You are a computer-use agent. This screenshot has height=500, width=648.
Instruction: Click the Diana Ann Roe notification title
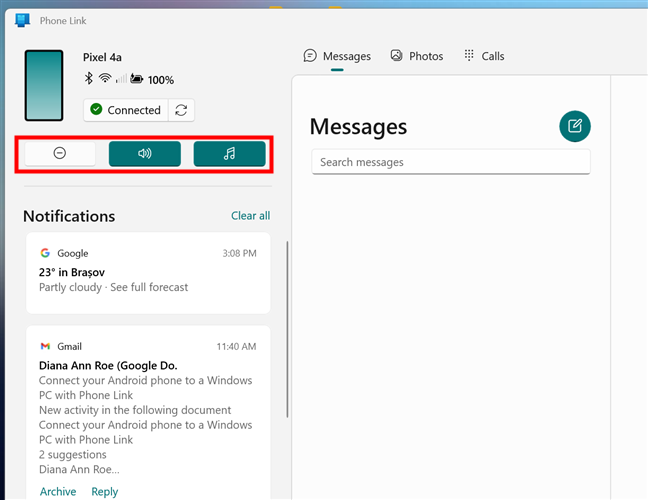click(x=108, y=366)
